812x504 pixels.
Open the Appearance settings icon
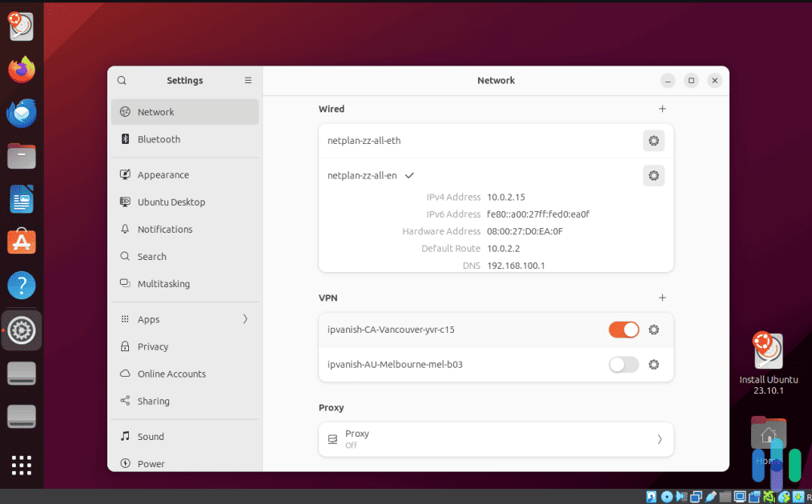tap(124, 174)
